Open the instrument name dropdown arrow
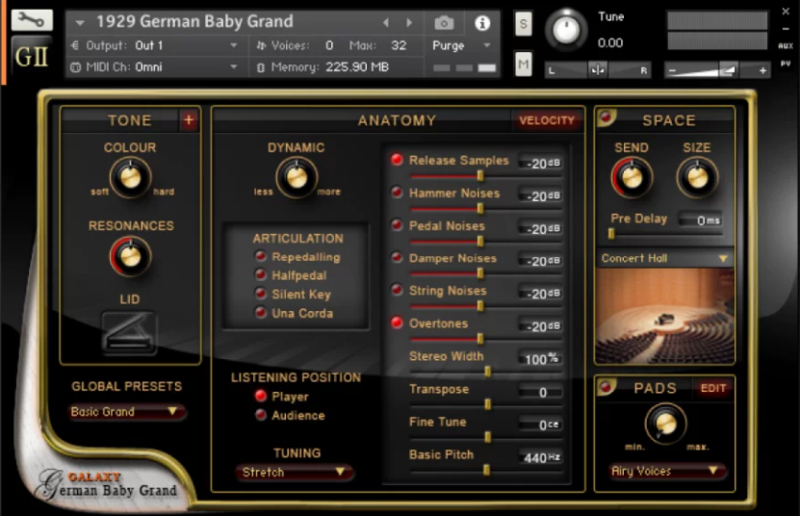Viewport: 800px width, 516px height. (x=80, y=22)
